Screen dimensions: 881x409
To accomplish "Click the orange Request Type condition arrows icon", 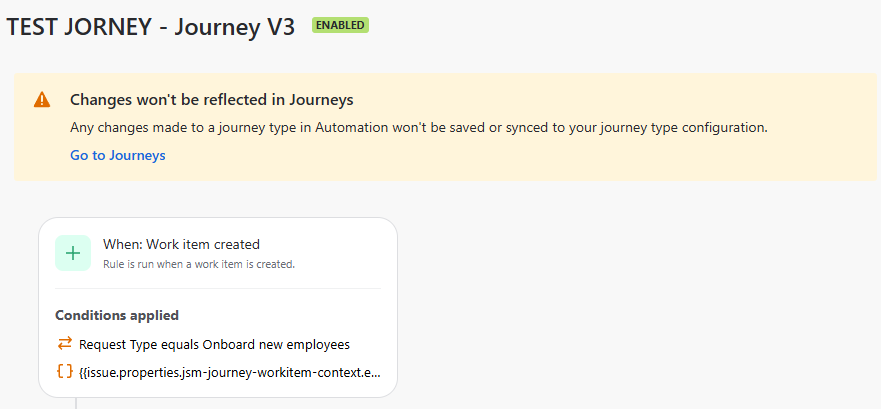I will (x=65, y=343).
